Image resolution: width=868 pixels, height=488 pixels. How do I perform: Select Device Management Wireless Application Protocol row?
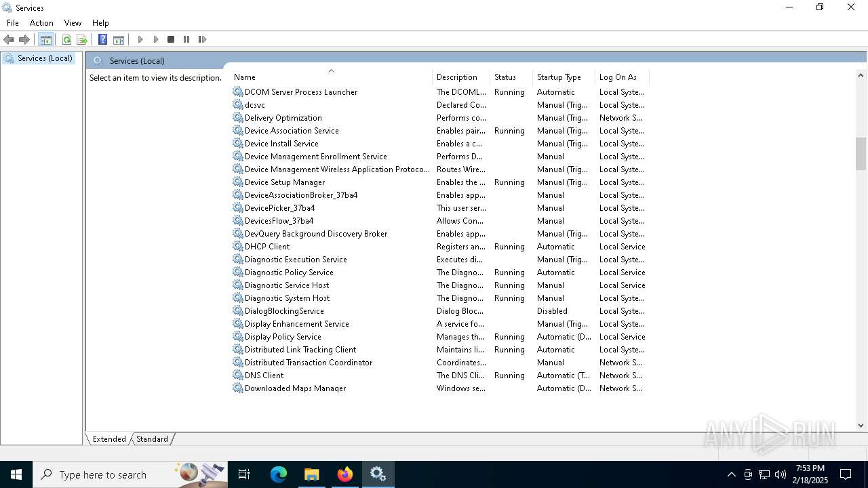[439, 169]
